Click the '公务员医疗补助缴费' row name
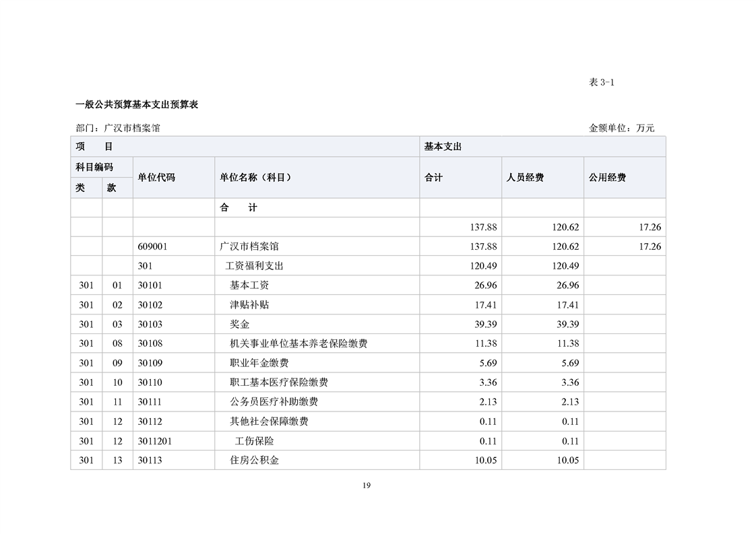The image size is (756, 534). point(274,402)
